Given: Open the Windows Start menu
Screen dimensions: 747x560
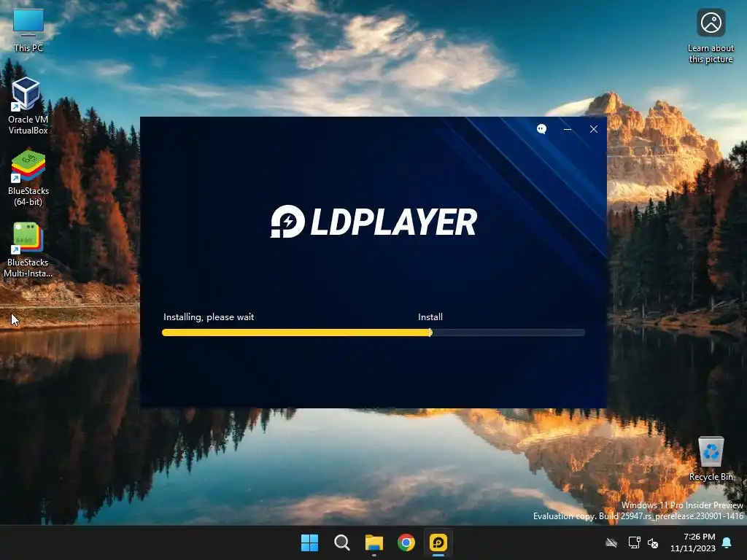Looking at the screenshot, I should pyautogui.click(x=309, y=542).
